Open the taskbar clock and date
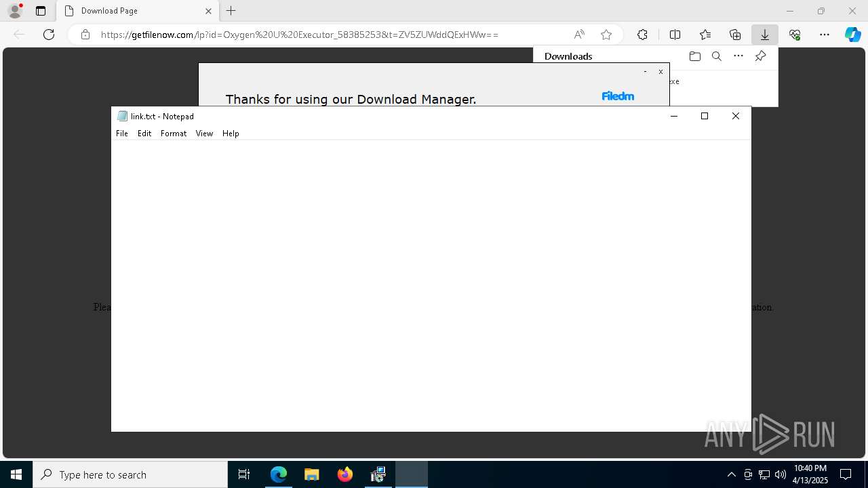The height and width of the screenshot is (488, 868). pyautogui.click(x=810, y=474)
